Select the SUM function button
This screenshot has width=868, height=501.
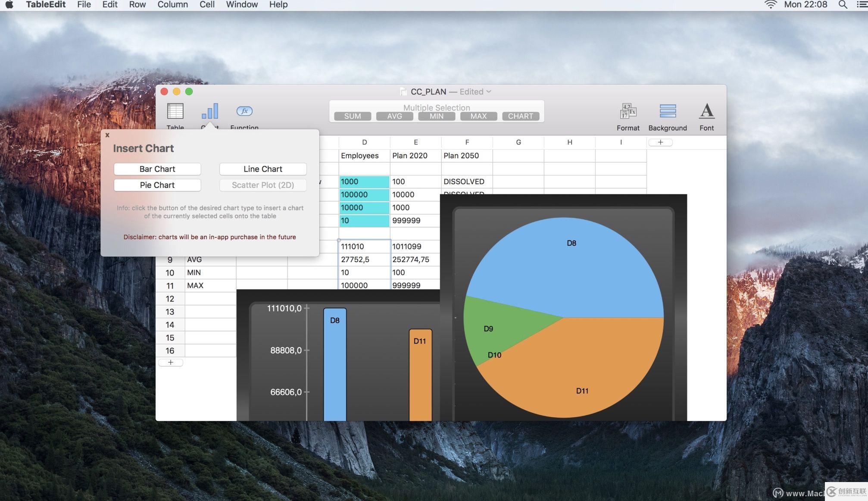point(352,116)
